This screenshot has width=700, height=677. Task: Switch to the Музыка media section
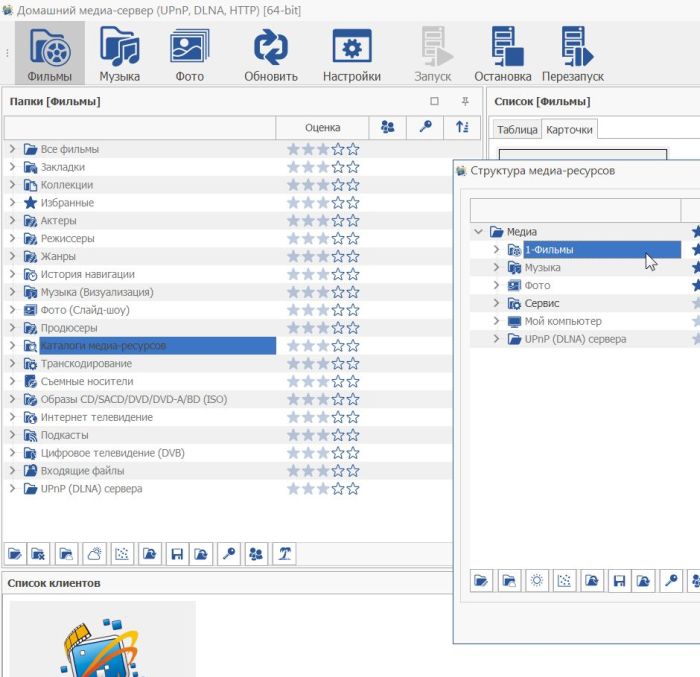click(119, 56)
